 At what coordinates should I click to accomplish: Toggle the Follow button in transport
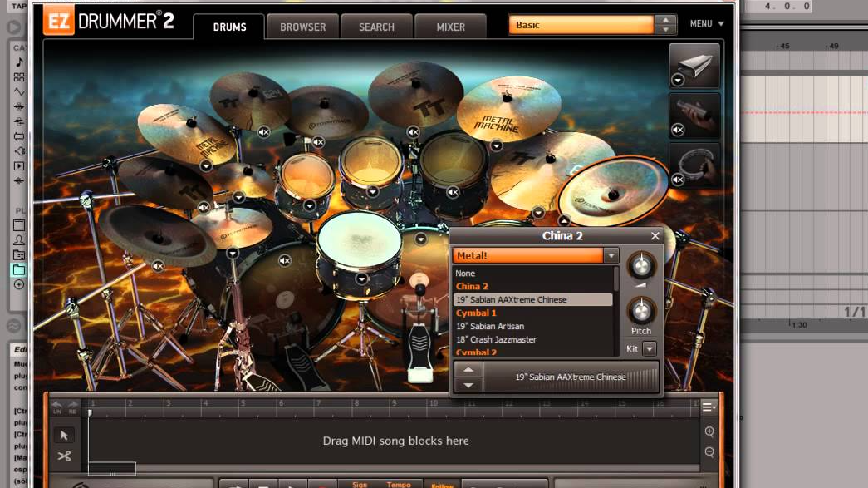[442, 485]
